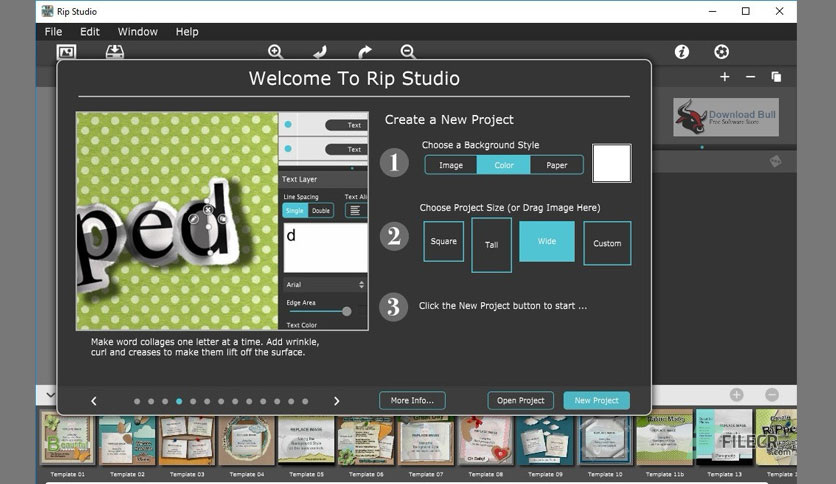The height and width of the screenshot is (484, 836).
Task: Click the redo arrow icon
Action: coord(365,52)
